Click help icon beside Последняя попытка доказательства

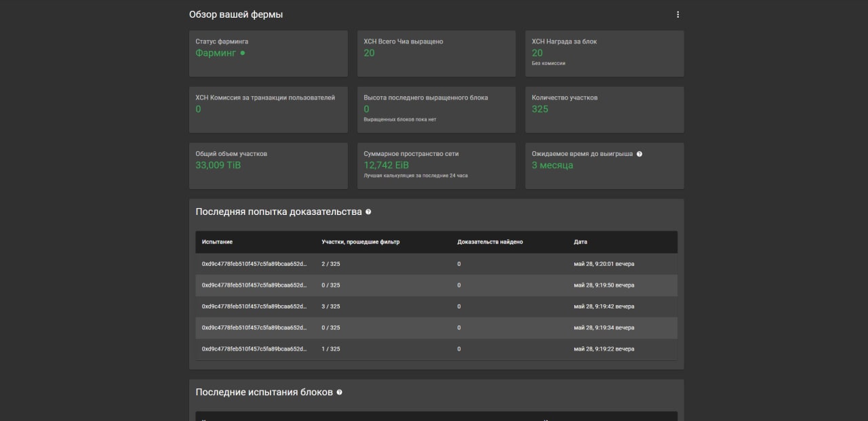point(368,212)
